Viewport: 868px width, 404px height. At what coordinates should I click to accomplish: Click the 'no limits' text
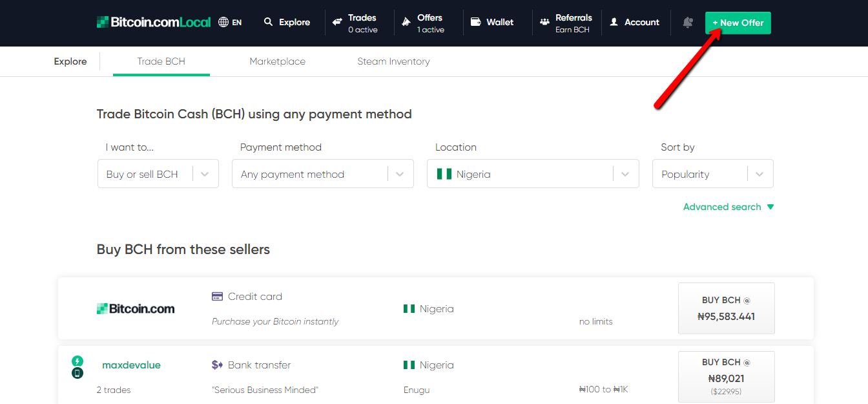596,321
